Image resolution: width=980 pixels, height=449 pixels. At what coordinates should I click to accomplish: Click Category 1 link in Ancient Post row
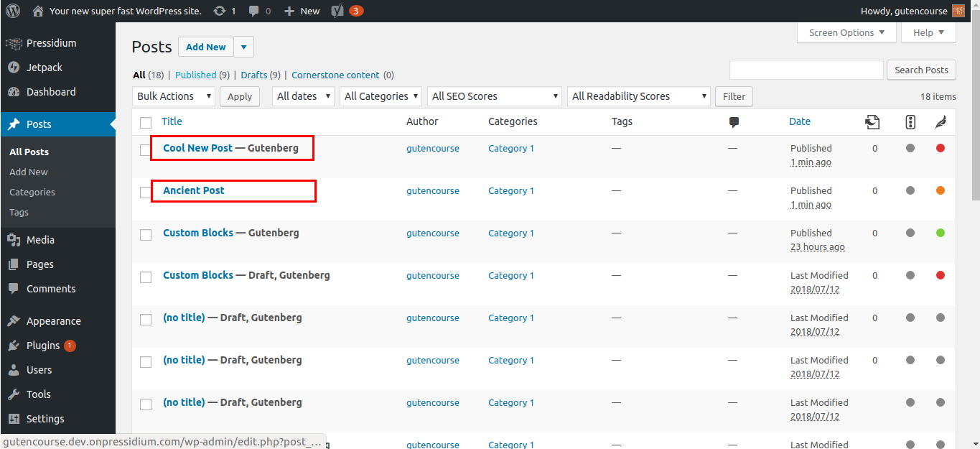tap(511, 190)
